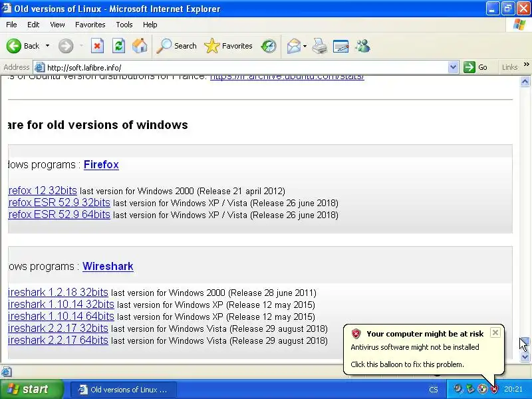Open the Firefox ESR 52.9 32bits link
Screen dimensions: 532x399
tap(59, 203)
